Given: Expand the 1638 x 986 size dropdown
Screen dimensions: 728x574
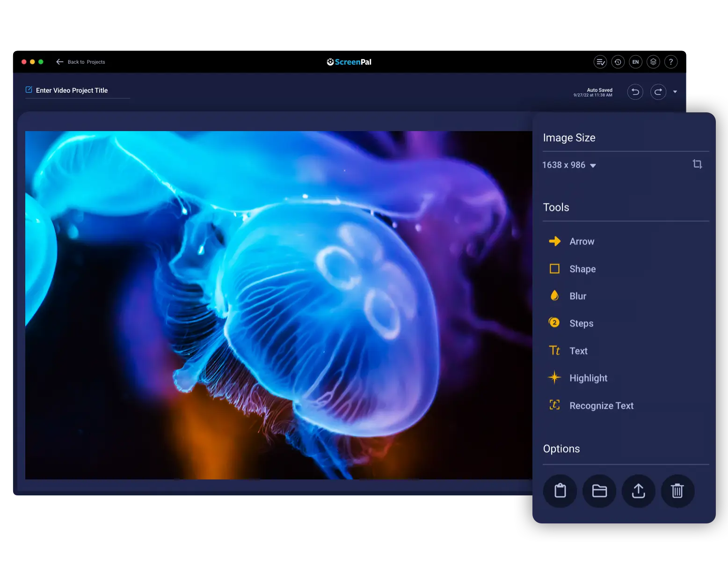Looking at the screenshot, I should (x=593, y=165).
